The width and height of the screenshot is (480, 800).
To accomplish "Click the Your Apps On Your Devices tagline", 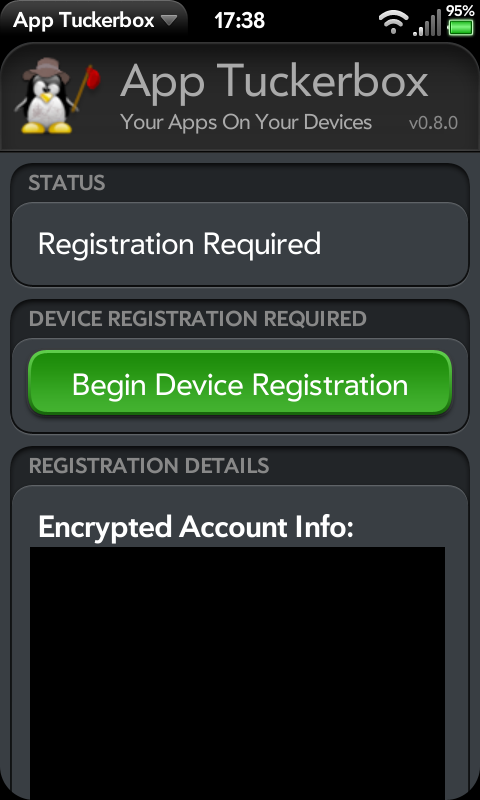I will click(x=246, y=122).
